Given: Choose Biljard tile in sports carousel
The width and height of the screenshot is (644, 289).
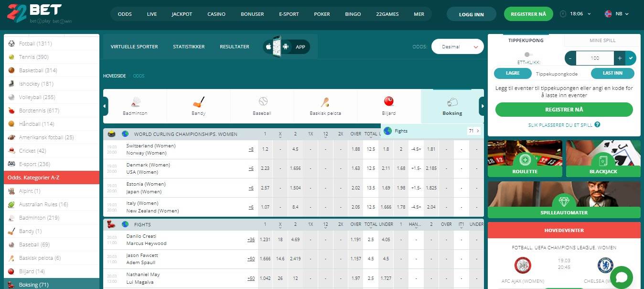Looking at the screenshot, I should 389,106.
